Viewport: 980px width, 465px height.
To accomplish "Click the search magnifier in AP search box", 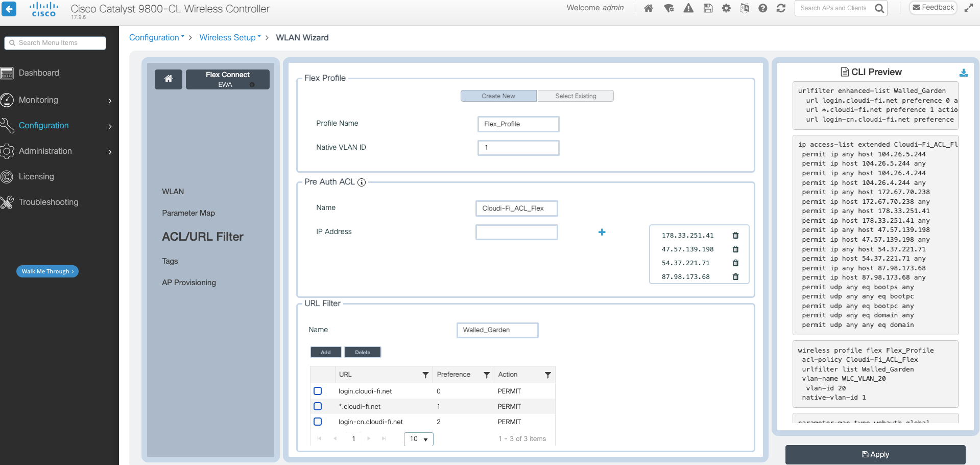I will point(879,8).
